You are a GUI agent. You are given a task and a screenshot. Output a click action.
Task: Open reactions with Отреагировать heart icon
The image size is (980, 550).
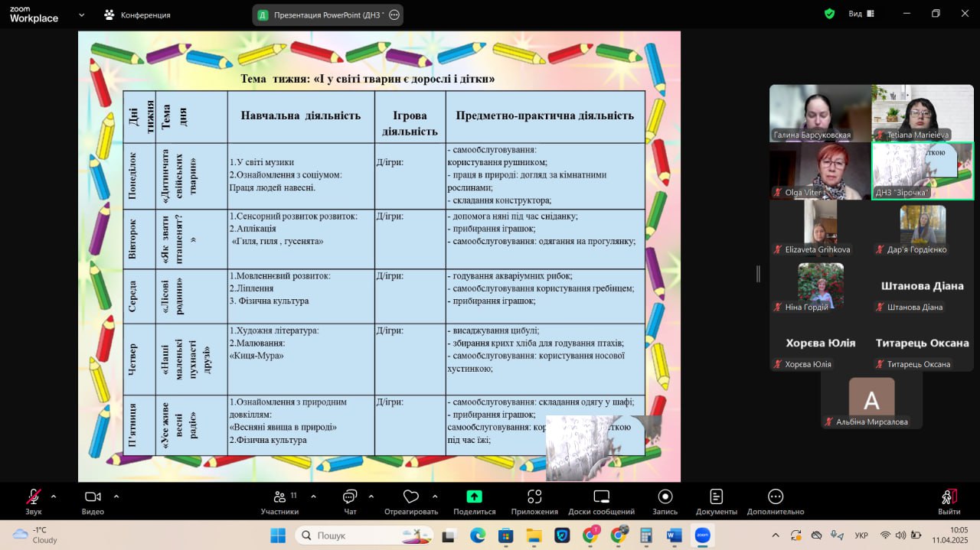pos(411,500)
